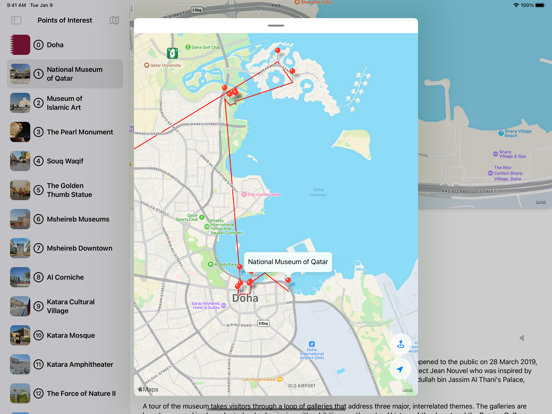Open Katara Mosque entry

(65, 335)
